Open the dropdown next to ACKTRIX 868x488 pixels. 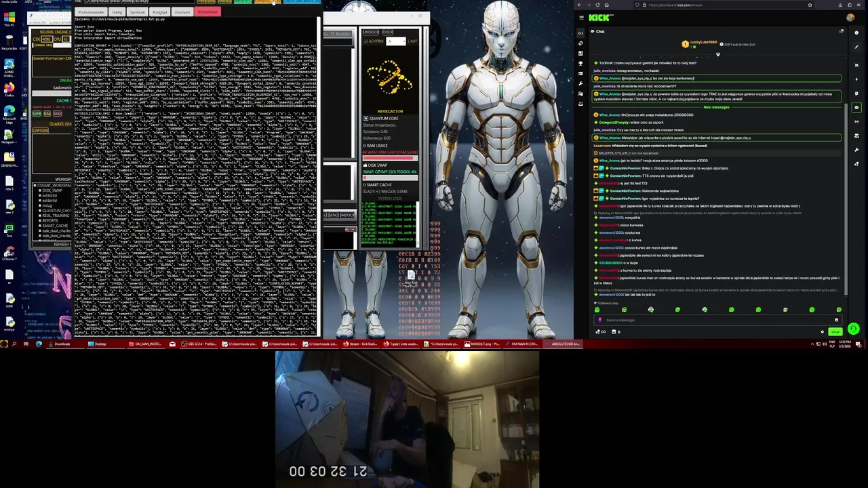tap(396, 41)
